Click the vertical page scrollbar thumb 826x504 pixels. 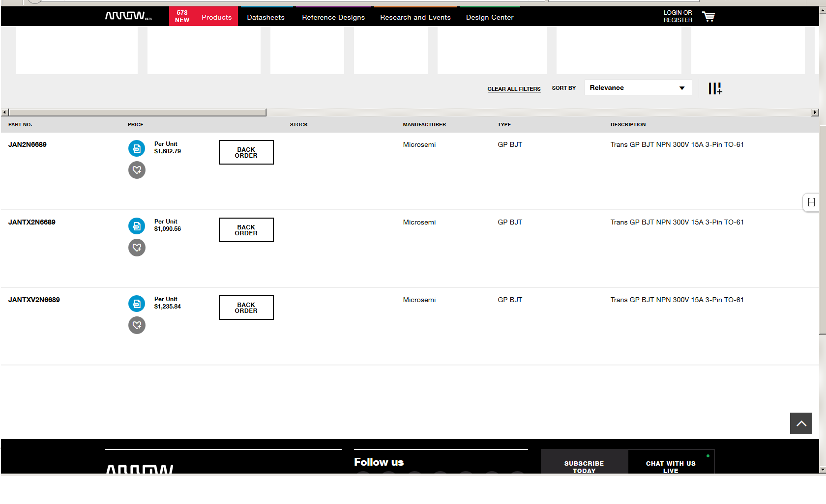point(823,230)
